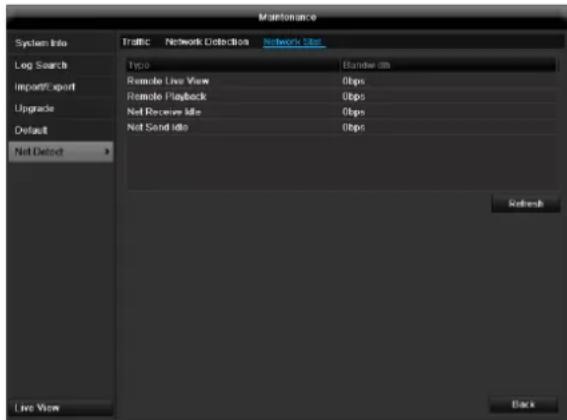Open Log Search in the sidebar
Screen dimensions: 567x420
[61, 65]
